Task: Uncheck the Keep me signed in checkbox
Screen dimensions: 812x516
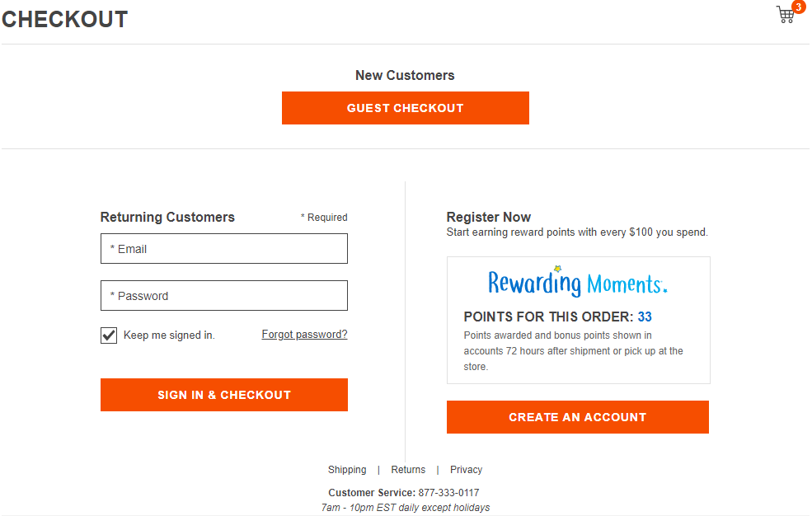Action: [109, 335]
